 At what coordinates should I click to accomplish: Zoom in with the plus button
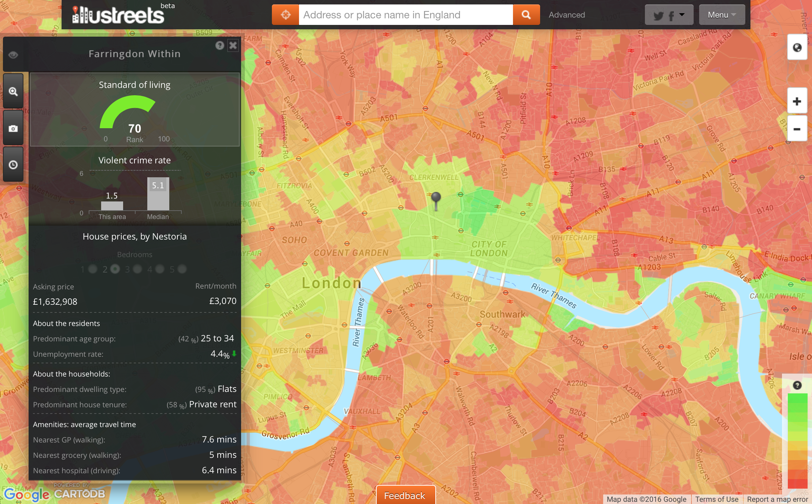[x=797, y=101]
